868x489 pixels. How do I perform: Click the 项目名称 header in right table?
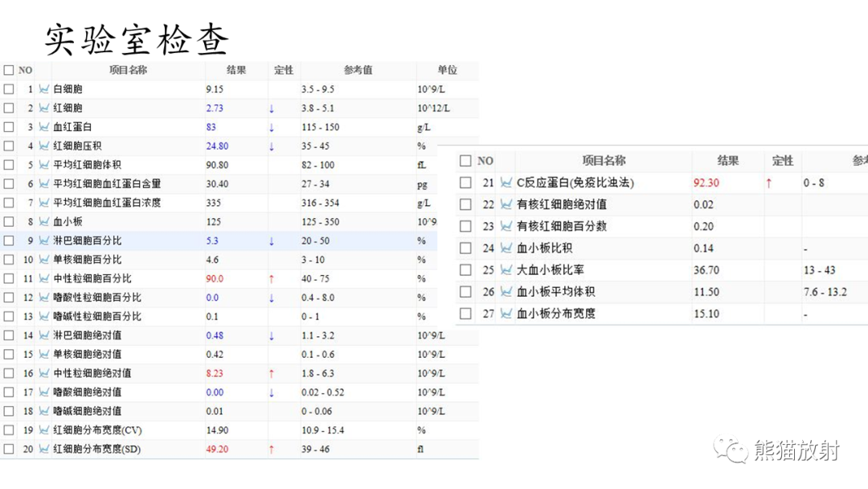pos(604,161)
